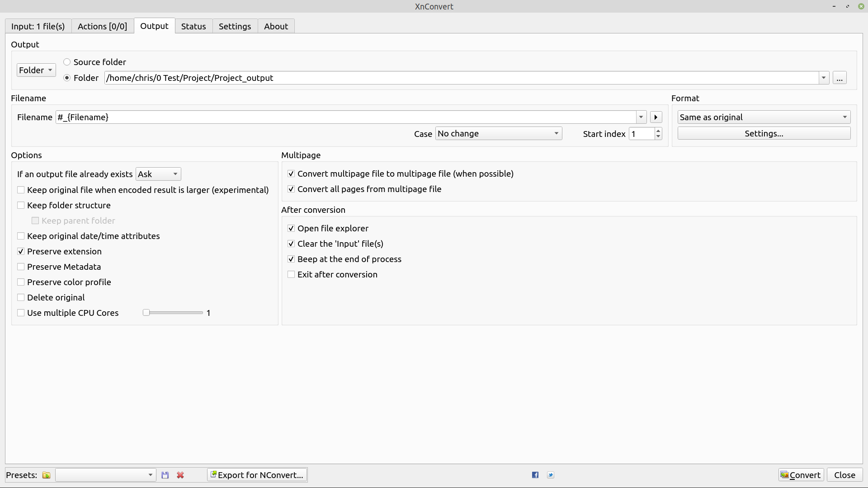Click the Convert button
The height and width of the screenshot is (488, 868).
pos(801,475)
